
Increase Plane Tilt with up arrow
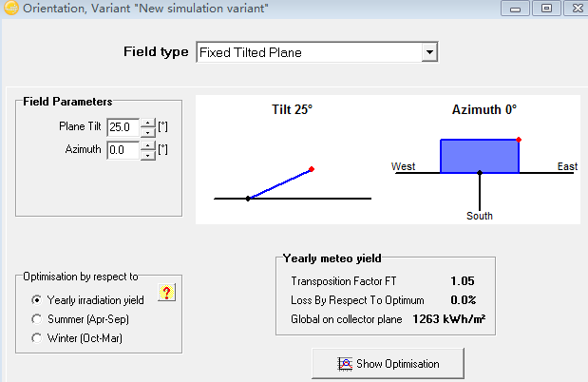pos(148,124)
